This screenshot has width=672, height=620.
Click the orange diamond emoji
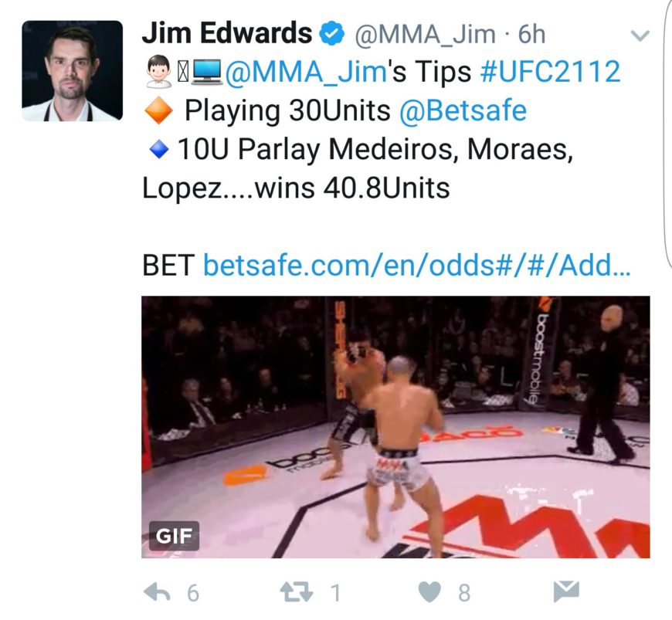158,110
